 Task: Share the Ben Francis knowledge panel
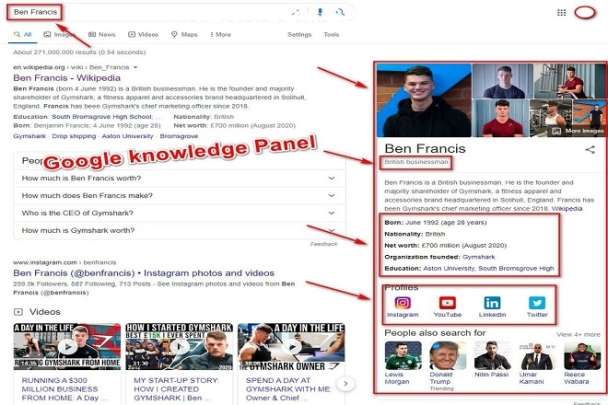590,149
